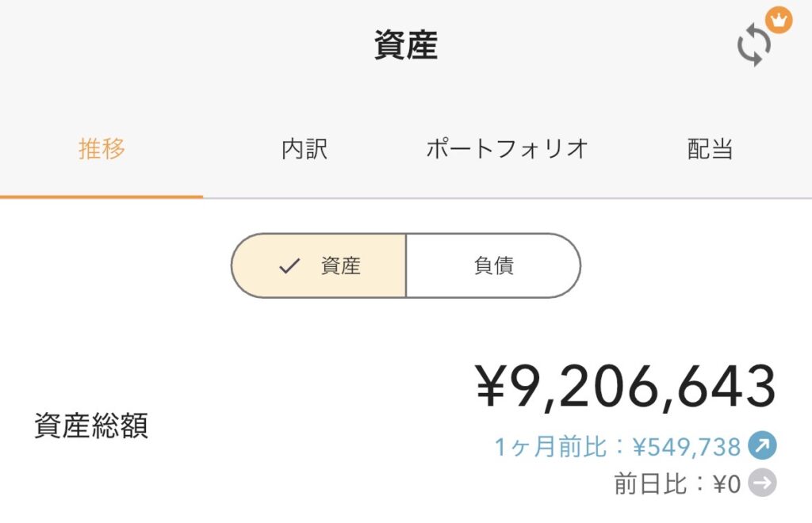Click the gray right arrow icon

[762, 483]
